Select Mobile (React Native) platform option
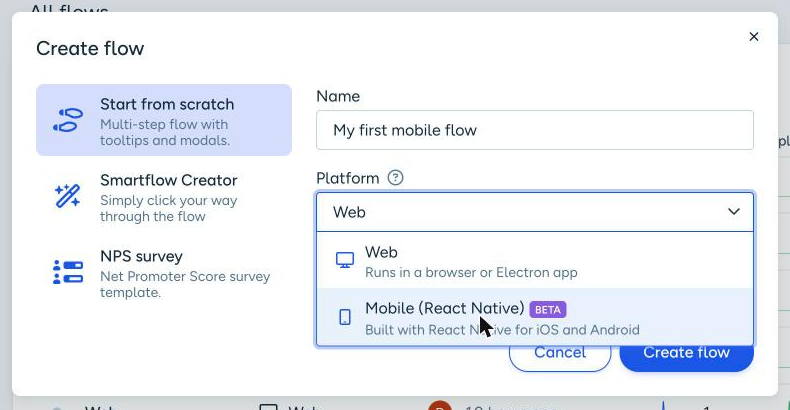This screenshot has height=410, width=790. 535,317
